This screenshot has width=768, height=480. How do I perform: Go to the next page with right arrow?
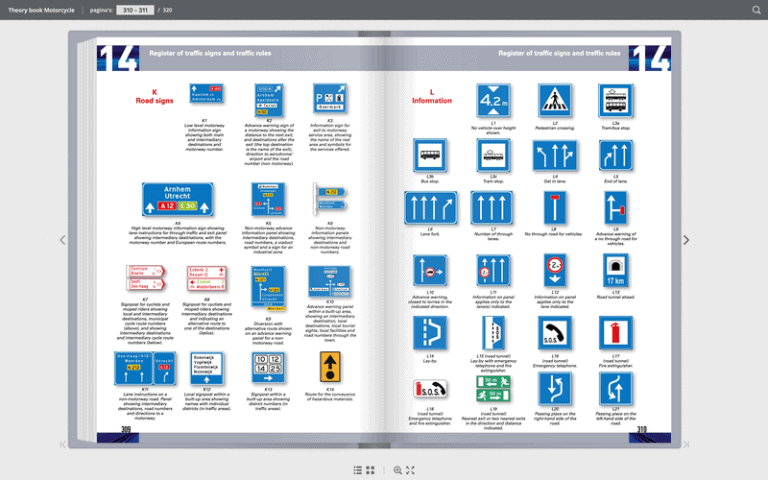pyautogui.click(x=686, y=240)
